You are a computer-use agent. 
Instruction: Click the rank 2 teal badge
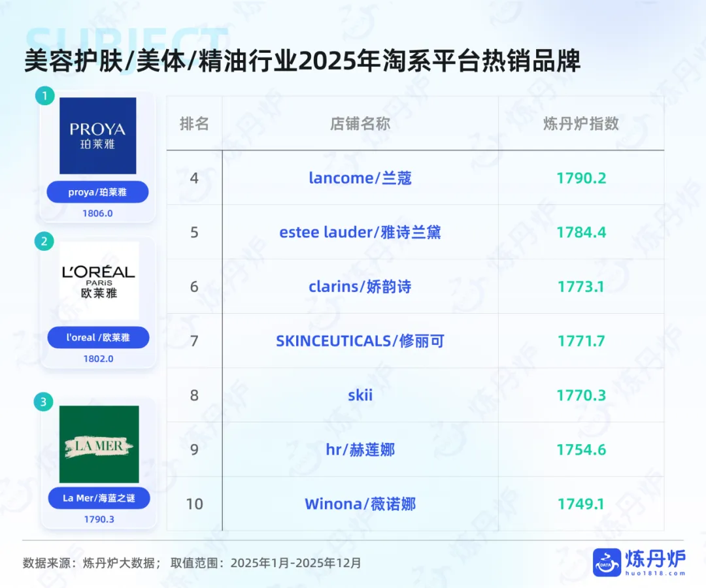coord(44,241)
